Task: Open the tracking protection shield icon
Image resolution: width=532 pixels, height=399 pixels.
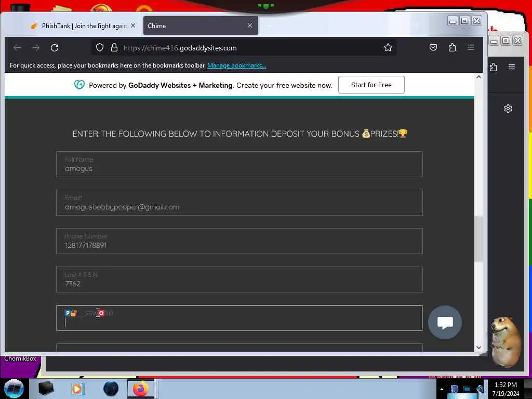Action: point(99,47)
